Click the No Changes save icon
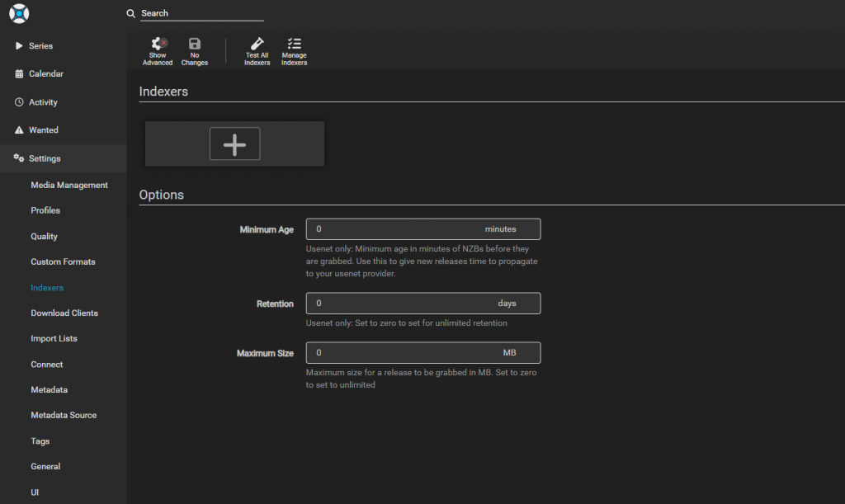 [195, 44]
